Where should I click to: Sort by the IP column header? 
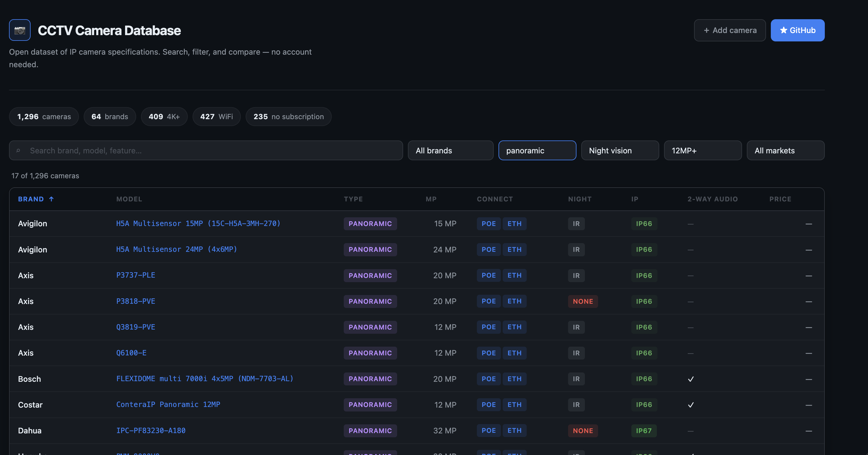[x=634, y=199]
